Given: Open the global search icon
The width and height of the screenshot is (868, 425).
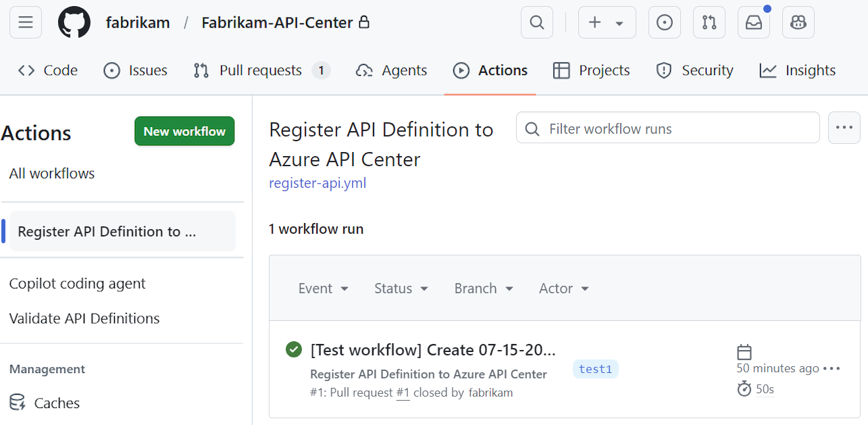Looking at the screenshot, I should tap(536, 22).
